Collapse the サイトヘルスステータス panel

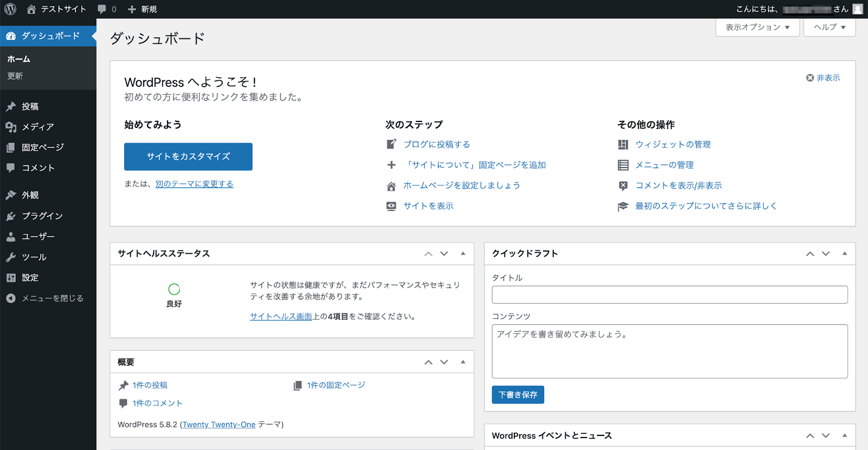[463, 253]
